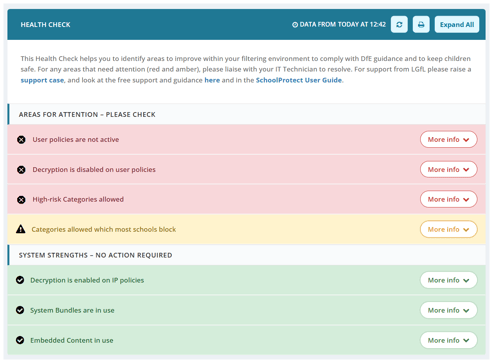Click the check icon beside Embedded Content in use
Viewport: 493px width, 363px height.
(20, 340)
